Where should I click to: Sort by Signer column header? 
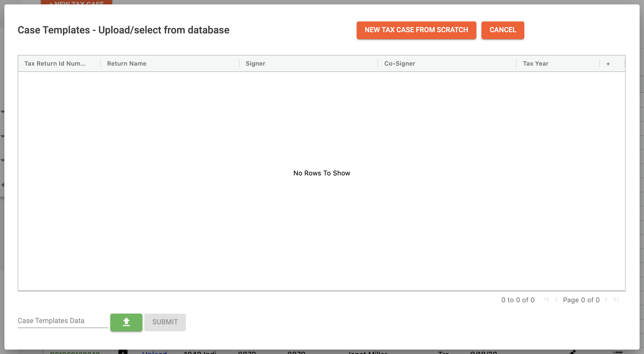tap(255, 63)
